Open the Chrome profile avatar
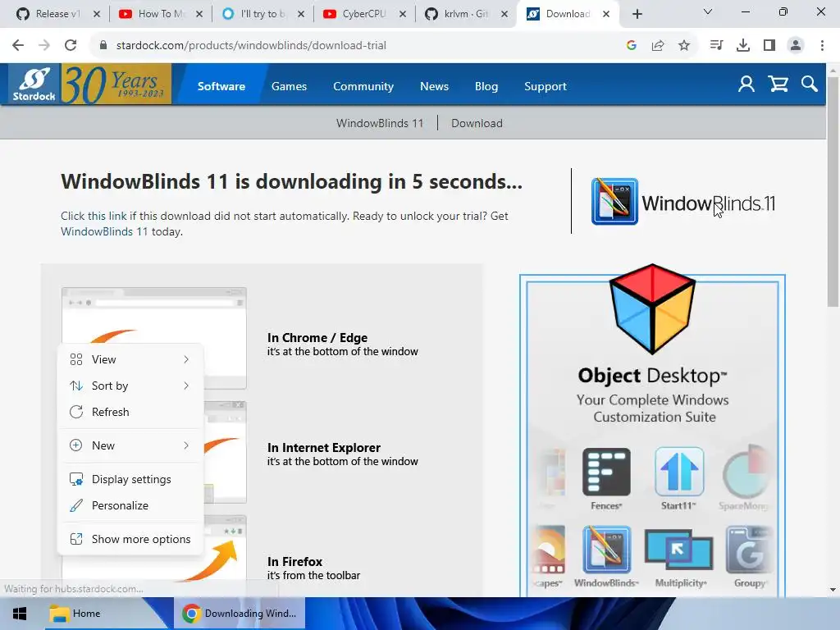Screen dimensions: 840x630 [x=796, y=46]
